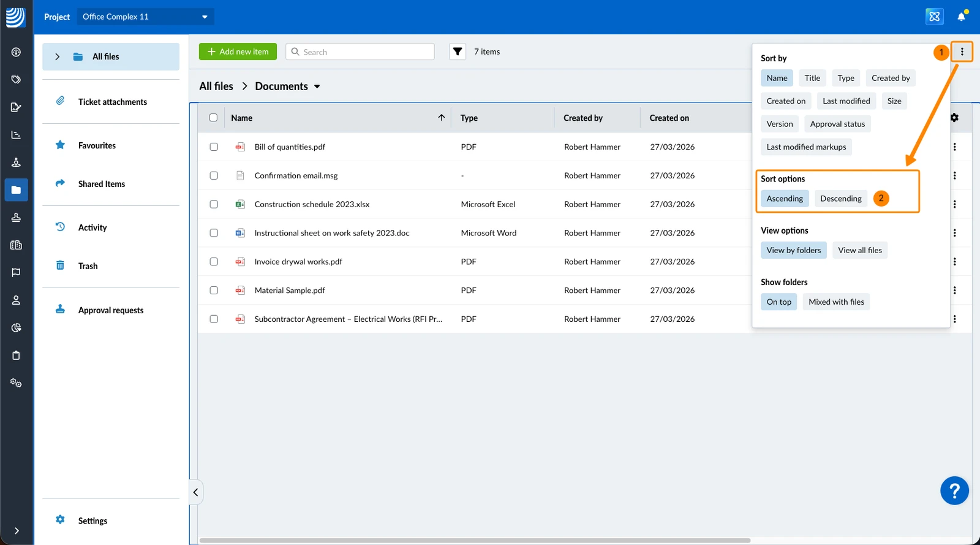Open the Office Complex 11 project dropdown
Screen dimensions: 980x545
[145, 17]
